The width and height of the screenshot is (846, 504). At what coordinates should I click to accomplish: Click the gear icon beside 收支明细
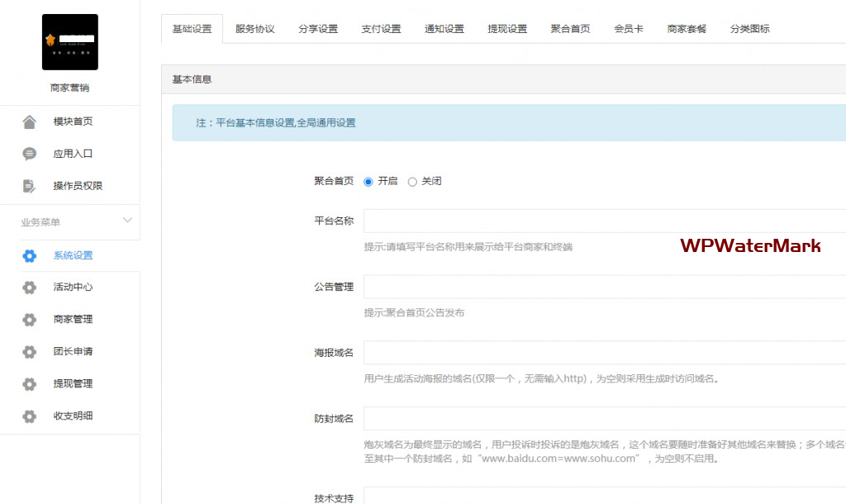click(x=30, y=416)
